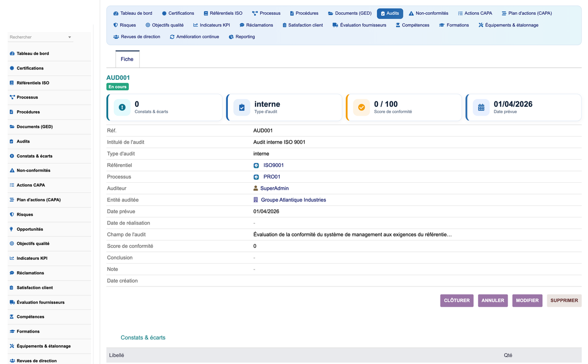Click the Objectifs qualité target icon in sidebar

point(12,243)
